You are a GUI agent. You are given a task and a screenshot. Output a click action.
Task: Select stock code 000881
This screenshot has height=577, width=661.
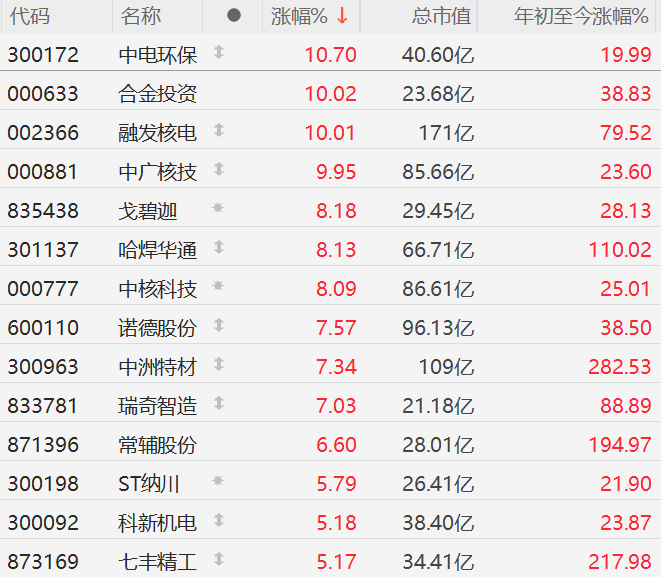pyautogui.click(x=43, y=172)
